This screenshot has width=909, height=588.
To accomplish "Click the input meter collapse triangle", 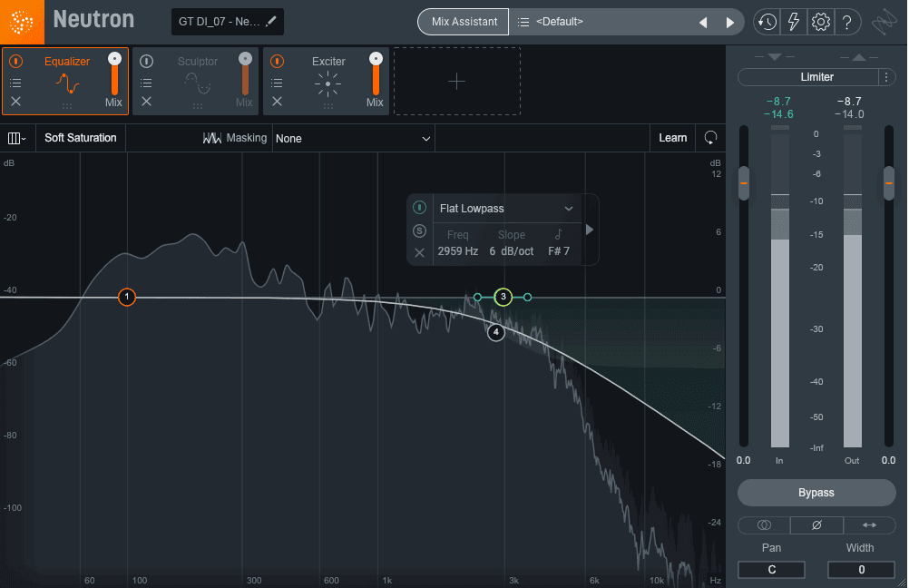I will (775, 57).
